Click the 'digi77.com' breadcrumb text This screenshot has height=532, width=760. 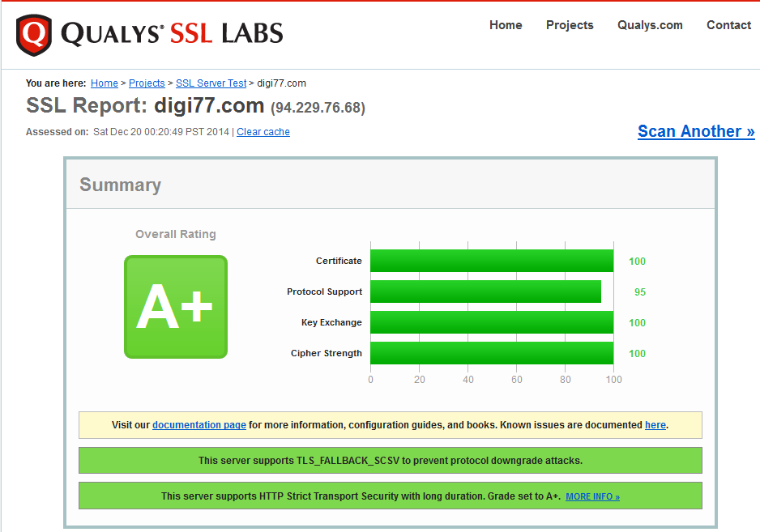[282, 83]
